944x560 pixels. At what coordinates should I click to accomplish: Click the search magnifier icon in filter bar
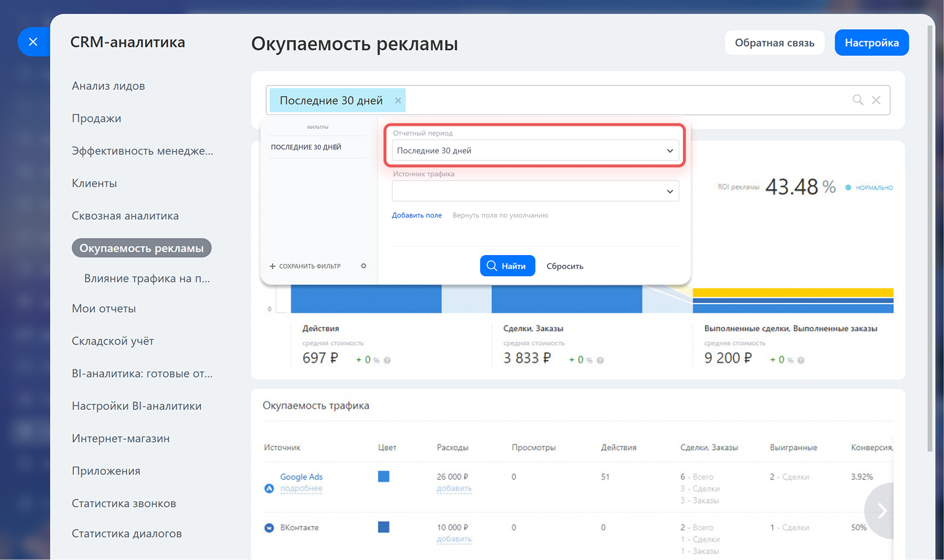click(x=857, y=100)
